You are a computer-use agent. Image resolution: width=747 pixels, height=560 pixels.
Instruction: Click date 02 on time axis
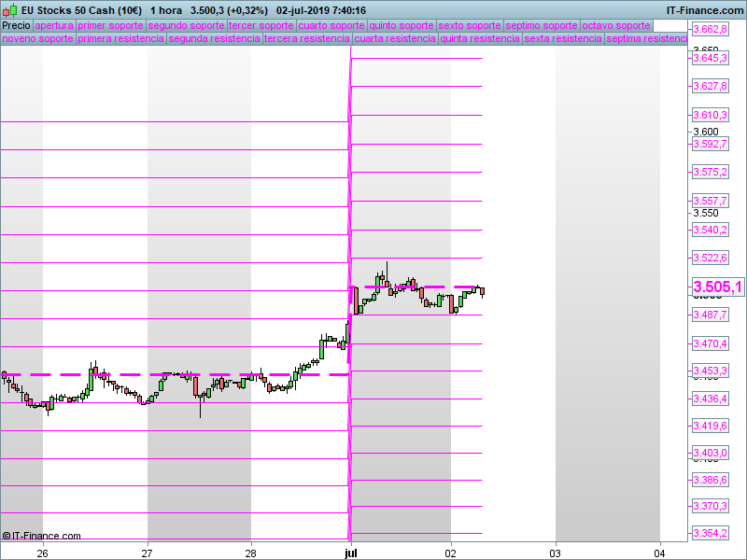pos(451,553)
